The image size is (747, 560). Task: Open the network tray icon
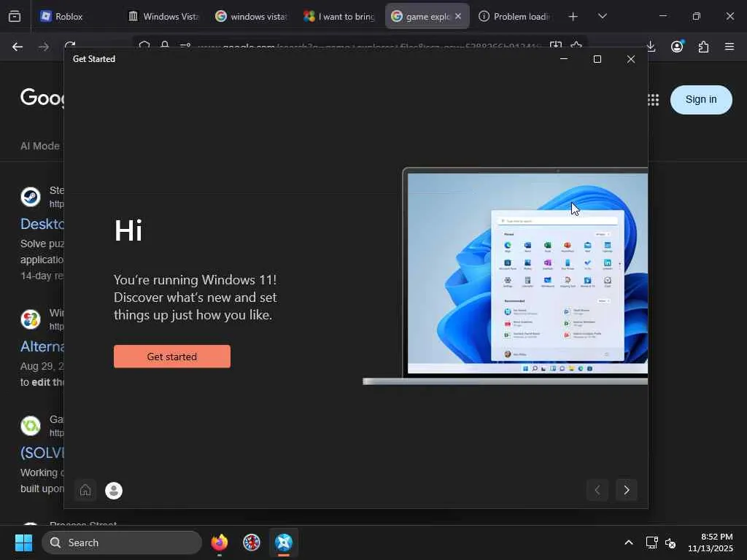[x=651, y=542]
